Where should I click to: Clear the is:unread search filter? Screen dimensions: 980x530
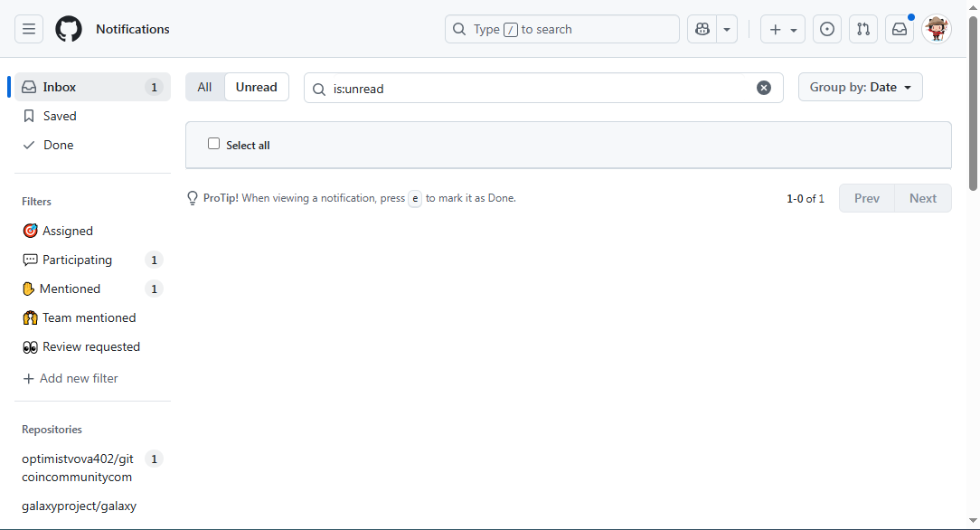764,88
